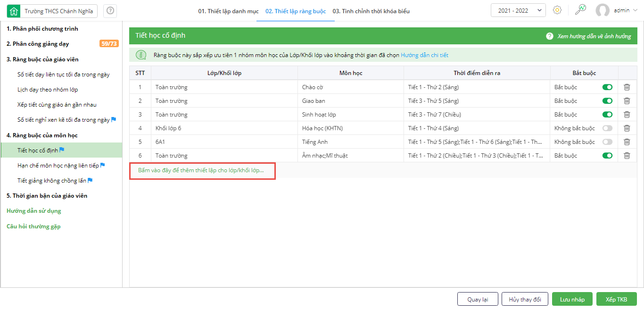Switch to 01. Thiết lập danh mục tab
Image resolution: width=644 pixels, height=310 pixels.
coord(228,11)
